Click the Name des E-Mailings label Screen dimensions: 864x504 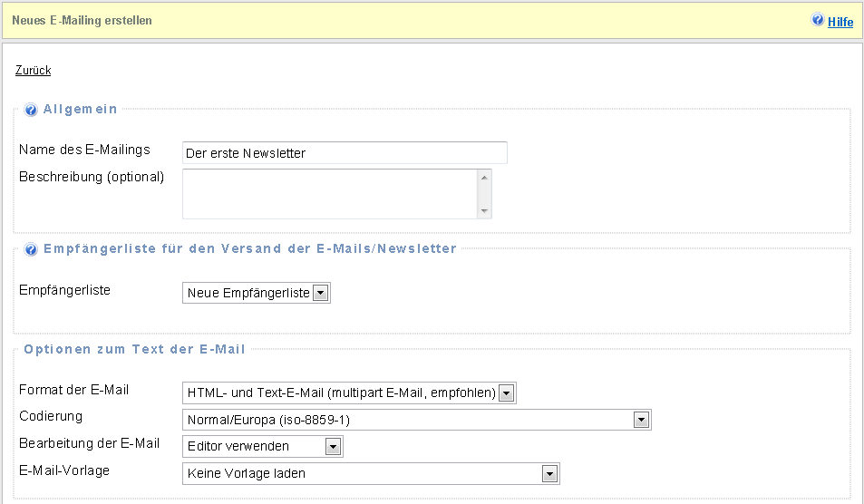click(84, 150)
